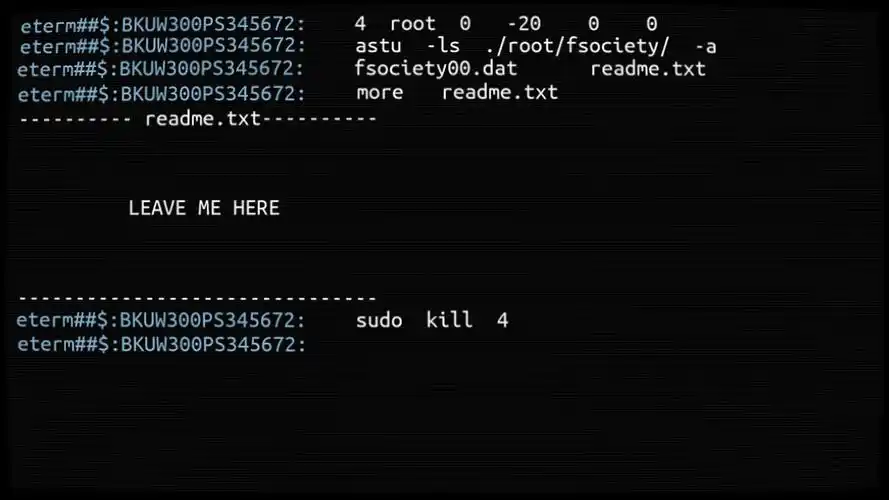
Task: Select the astu command word
Action: 378,46
